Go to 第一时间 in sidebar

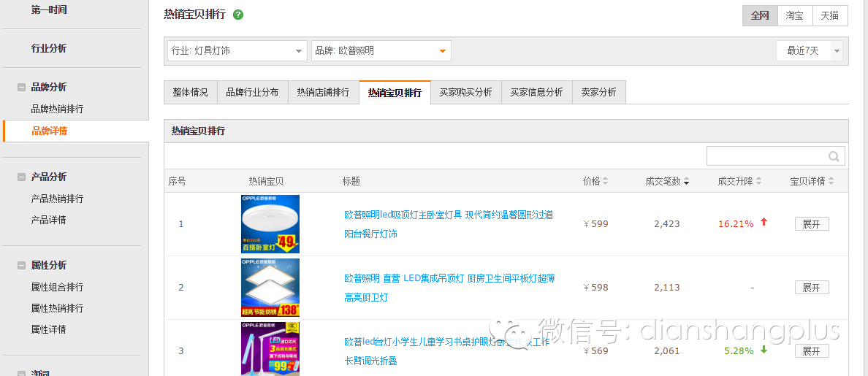coord(49,9)
